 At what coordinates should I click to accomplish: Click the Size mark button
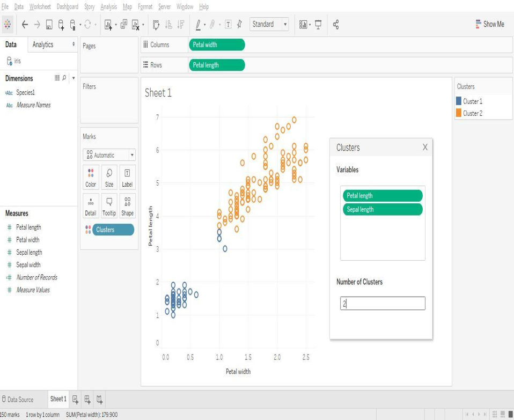(x=109, y=177)
